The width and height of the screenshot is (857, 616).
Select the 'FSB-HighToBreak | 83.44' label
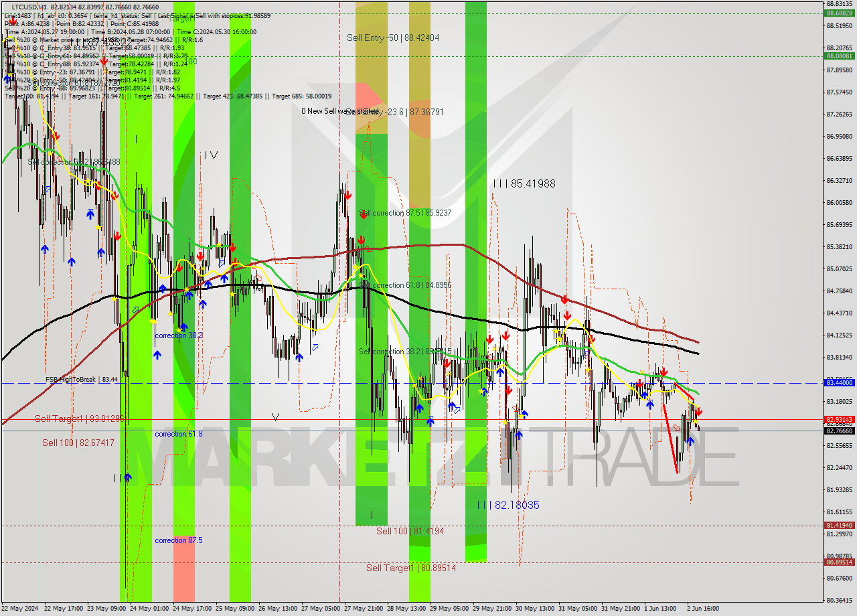point(82,379)
